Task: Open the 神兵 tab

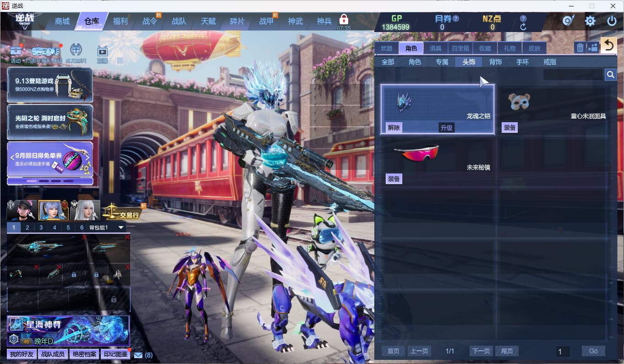Action: point(324,21)
